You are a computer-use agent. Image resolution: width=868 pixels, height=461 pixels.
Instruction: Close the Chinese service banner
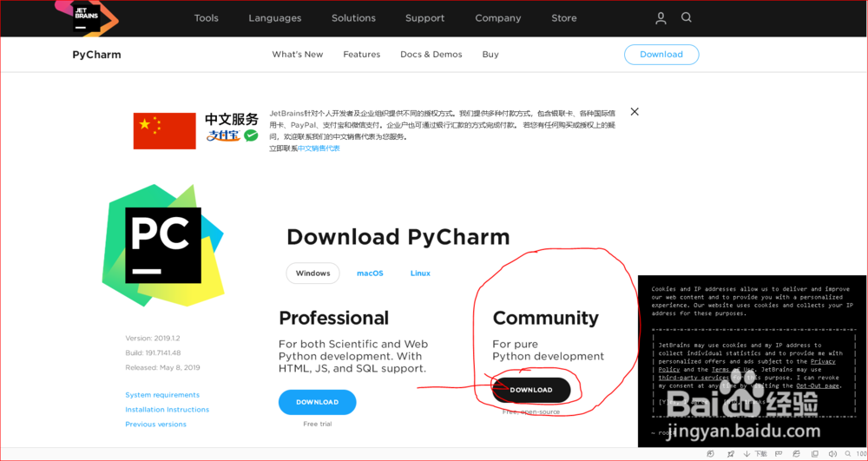[x=635, y=112]
